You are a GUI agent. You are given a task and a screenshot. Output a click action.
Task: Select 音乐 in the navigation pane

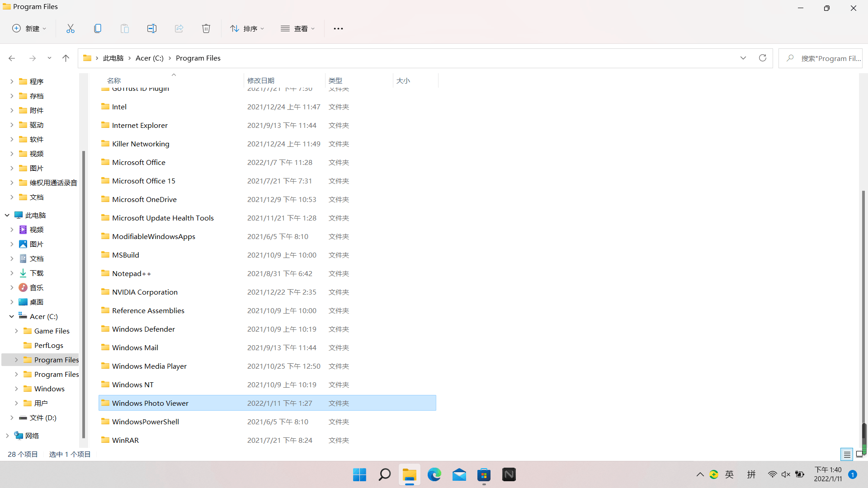(x=37, y=287)
